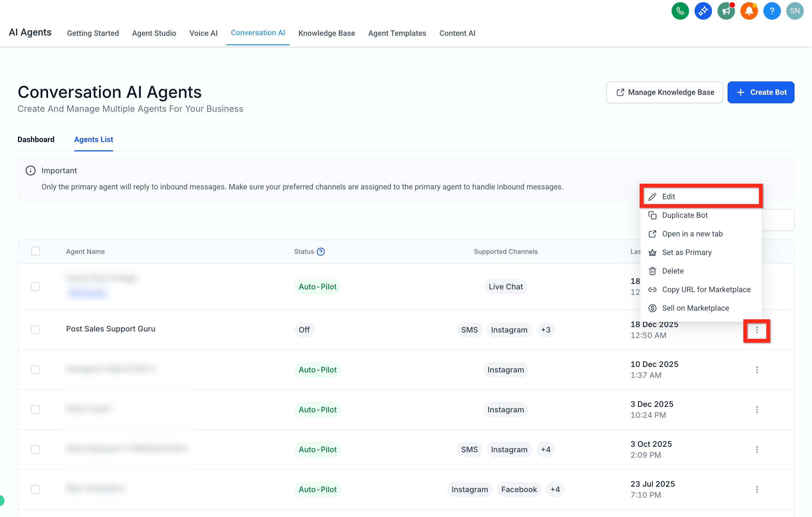Select Set as Primary option

[x=701, y=252]
